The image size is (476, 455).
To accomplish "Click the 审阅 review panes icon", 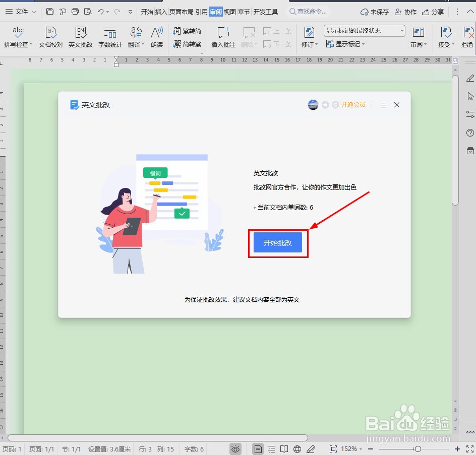I will tap(418, 35).
